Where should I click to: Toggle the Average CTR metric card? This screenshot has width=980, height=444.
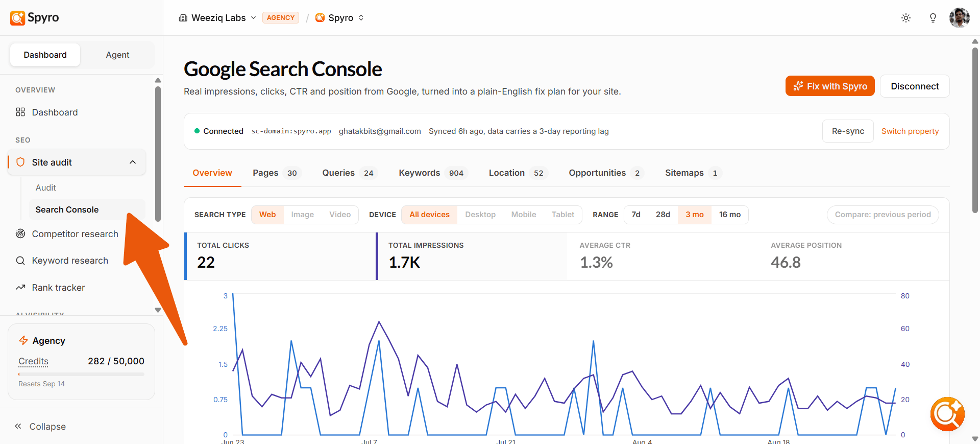(663, 256)
